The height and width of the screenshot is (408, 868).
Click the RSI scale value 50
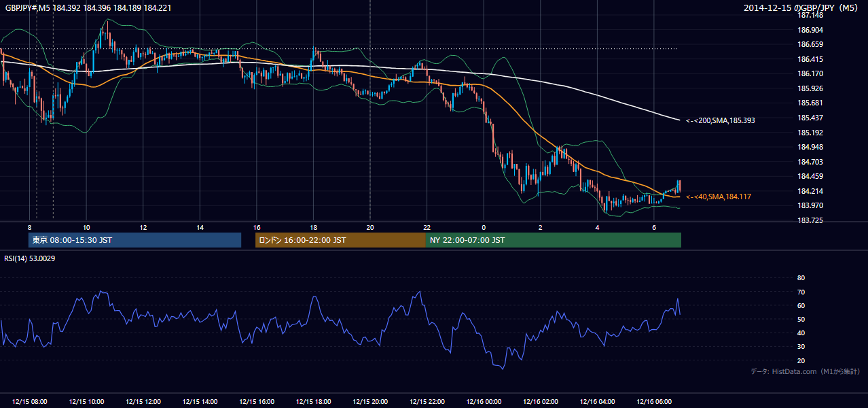(801, 319)
